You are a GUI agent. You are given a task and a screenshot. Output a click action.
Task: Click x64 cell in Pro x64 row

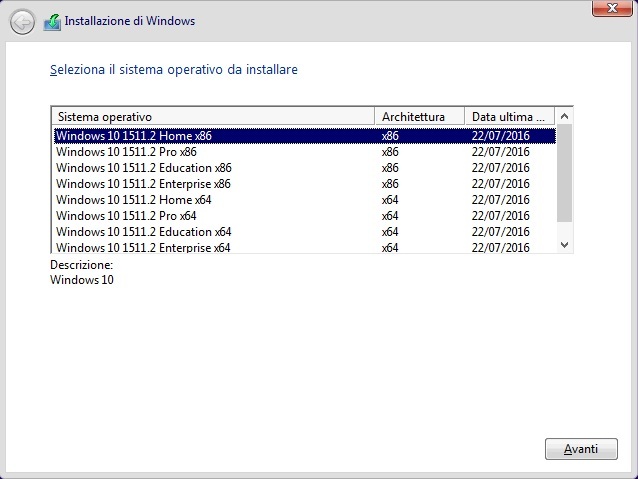tap(390, 216)
